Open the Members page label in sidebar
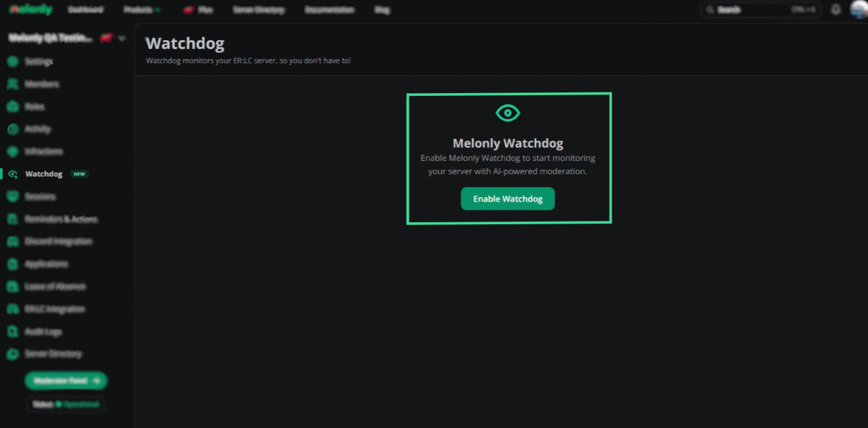The height and width of the screenshot is (428, 868). coord(42,84)
